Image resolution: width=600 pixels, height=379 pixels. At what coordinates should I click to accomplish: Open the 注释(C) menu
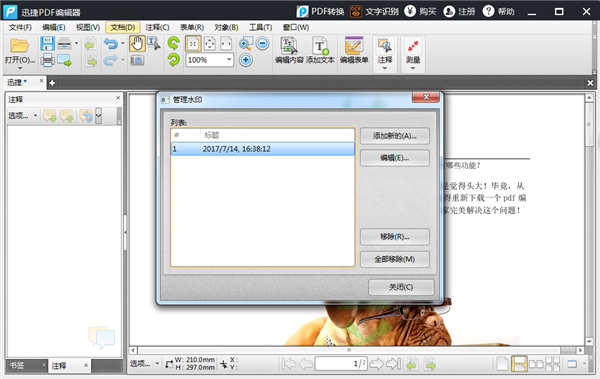157,28
